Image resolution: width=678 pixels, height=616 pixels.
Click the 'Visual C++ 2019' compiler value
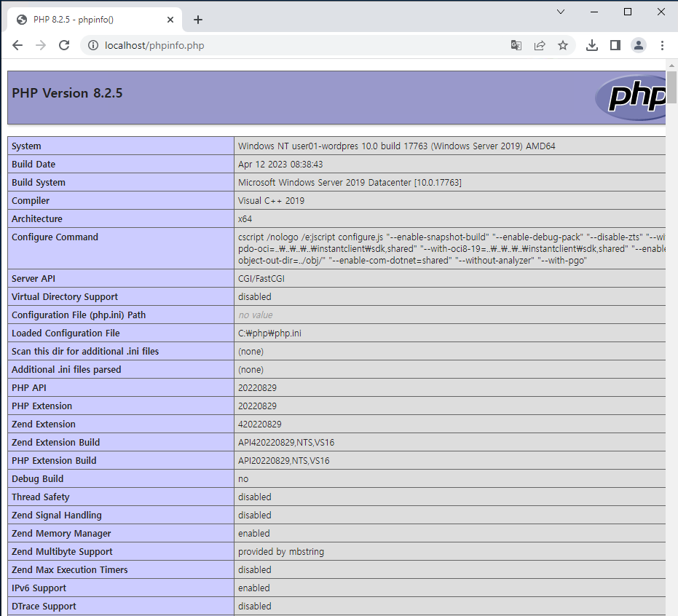[271, 200]
